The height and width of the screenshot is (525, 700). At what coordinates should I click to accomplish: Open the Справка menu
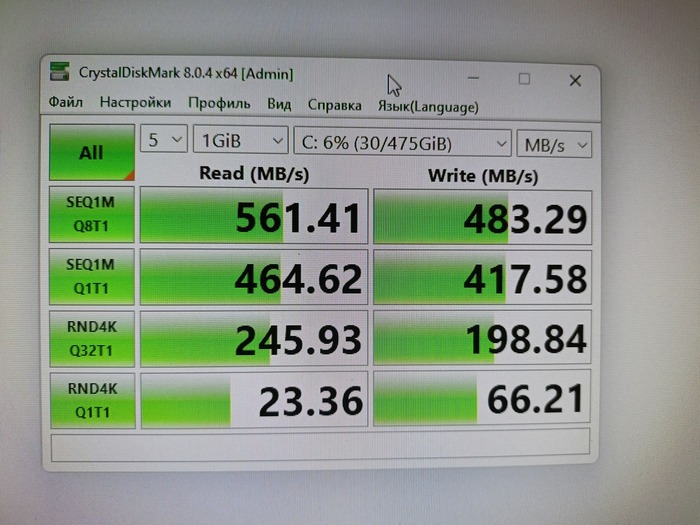pos(334,105)
